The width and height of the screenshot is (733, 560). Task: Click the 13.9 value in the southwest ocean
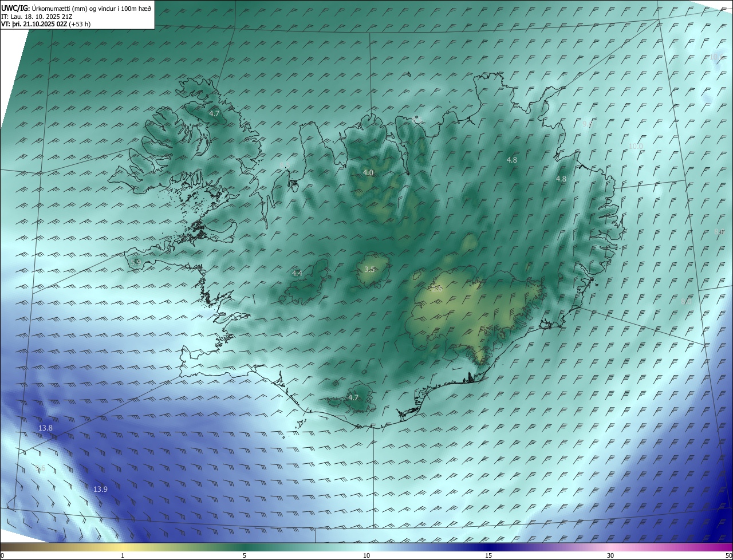100,489
